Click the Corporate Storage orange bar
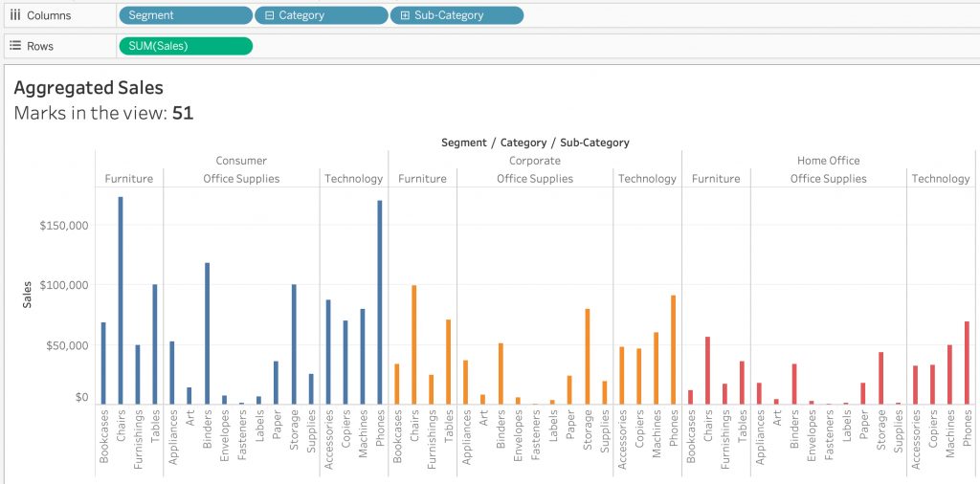Screen dimensions: 980x484 tap(587, 357)
